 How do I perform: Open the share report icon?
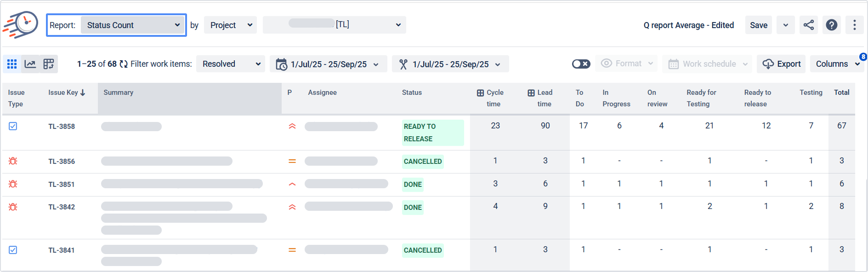click(809, 25)
